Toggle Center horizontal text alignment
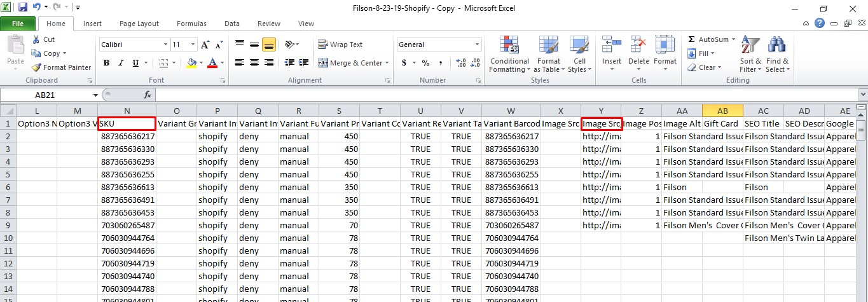 [x=254, y=63]
